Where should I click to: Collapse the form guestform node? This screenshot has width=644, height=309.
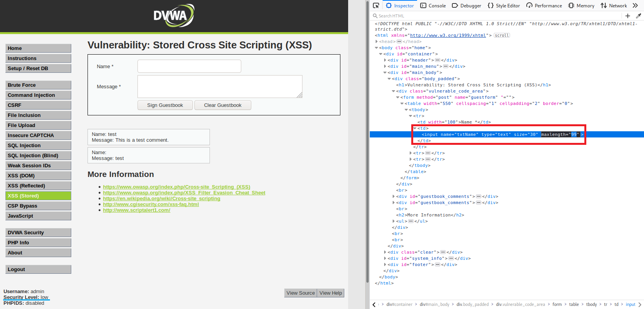398,97
